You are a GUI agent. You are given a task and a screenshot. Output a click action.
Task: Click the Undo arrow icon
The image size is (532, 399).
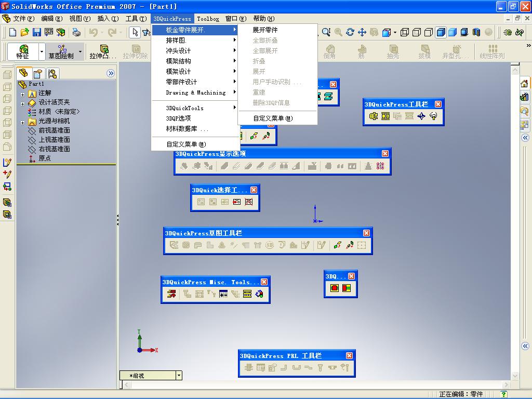coord(93,32)
